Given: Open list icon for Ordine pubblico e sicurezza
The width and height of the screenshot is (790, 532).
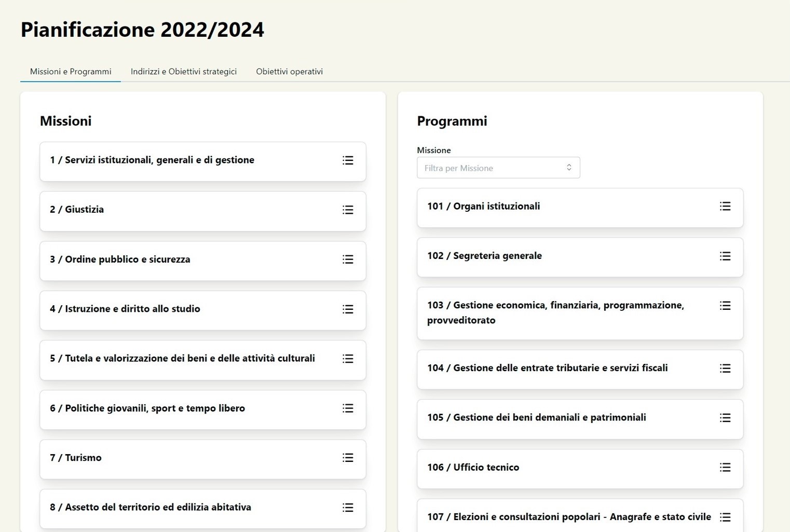Looking at the screenshot, I should point(348,260).
